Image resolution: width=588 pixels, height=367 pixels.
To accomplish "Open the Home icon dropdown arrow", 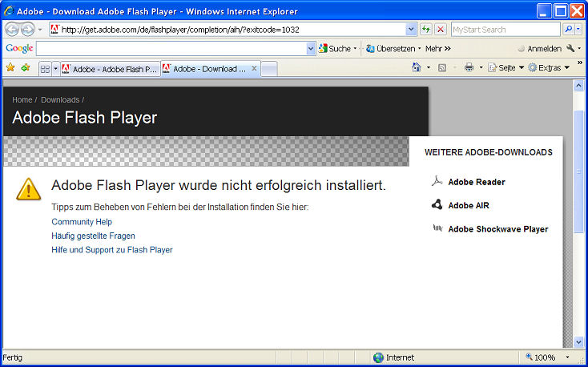I will (x=429, y=68).
